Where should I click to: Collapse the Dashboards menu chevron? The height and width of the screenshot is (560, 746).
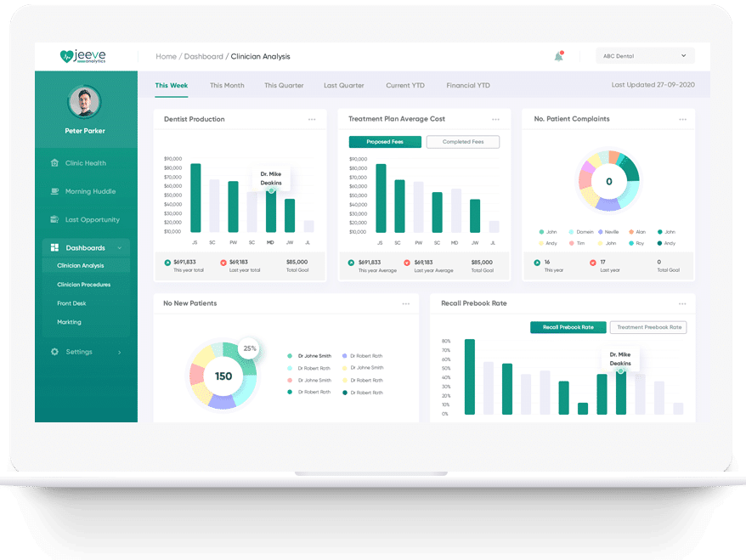(x=120, y=248)
